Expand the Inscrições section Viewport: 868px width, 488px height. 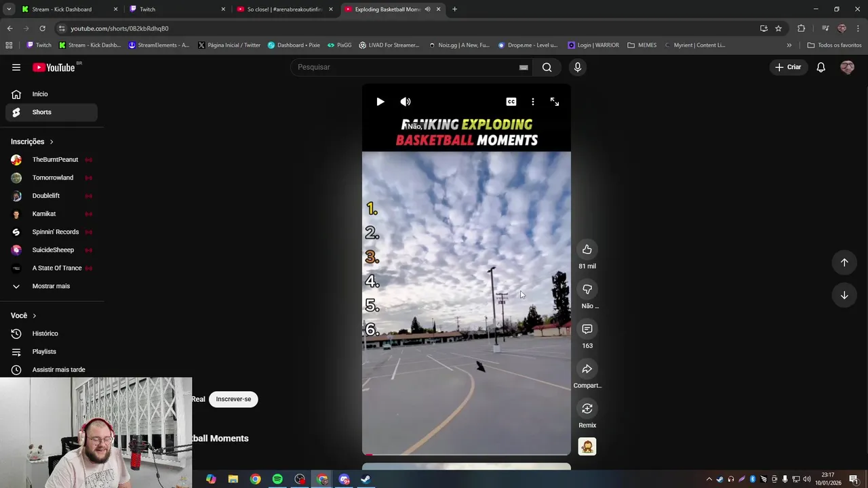tap(33, 142)
